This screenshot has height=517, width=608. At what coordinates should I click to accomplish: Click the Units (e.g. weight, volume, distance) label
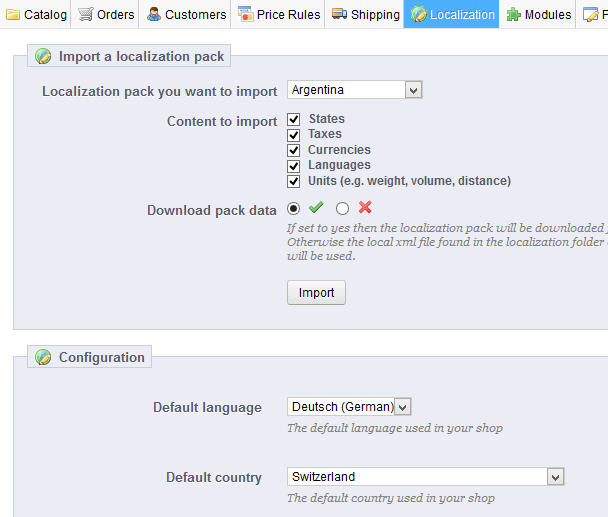(x=409, y=181)
